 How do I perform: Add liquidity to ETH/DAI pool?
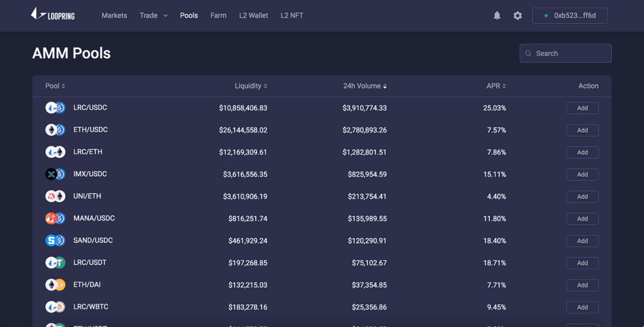(582, 285)
